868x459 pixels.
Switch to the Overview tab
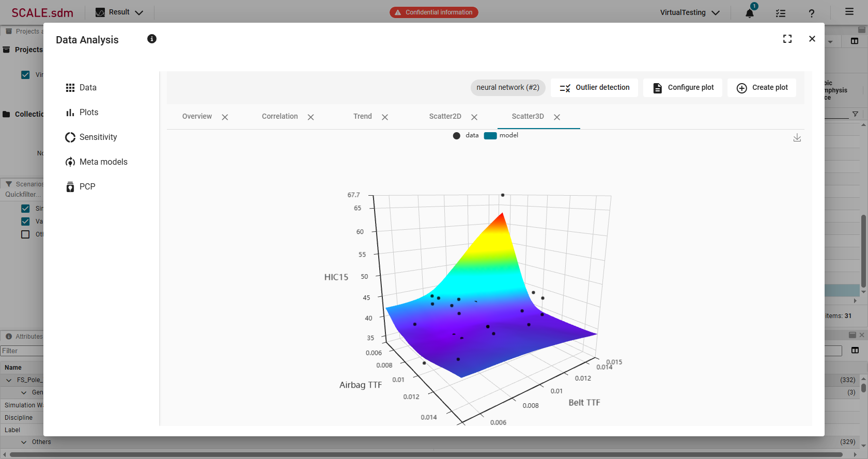197,117
